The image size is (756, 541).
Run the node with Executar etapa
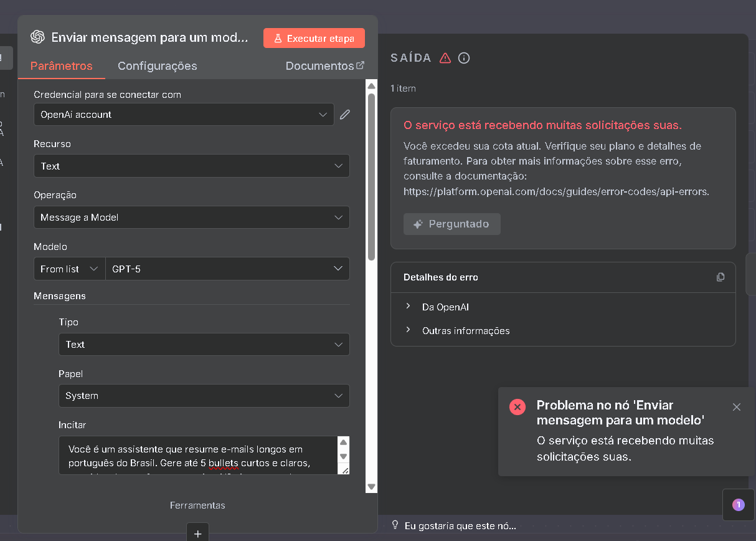314,38
